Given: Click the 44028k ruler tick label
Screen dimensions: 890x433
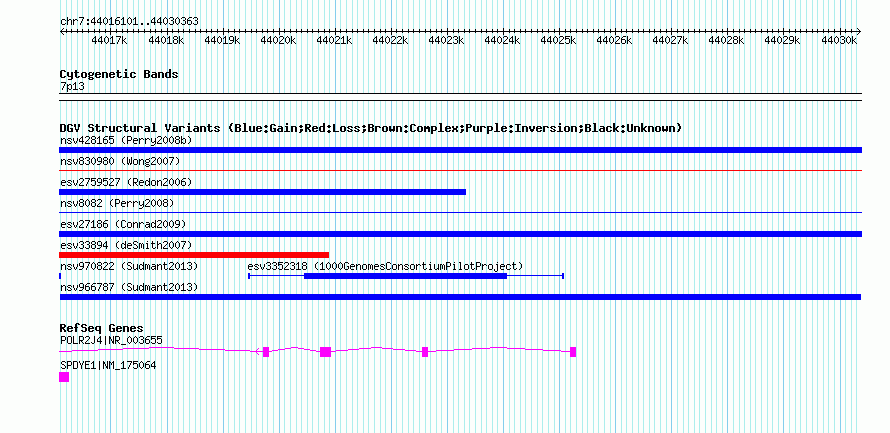Looking at the screenshot, I should click(x=727, y=41).
